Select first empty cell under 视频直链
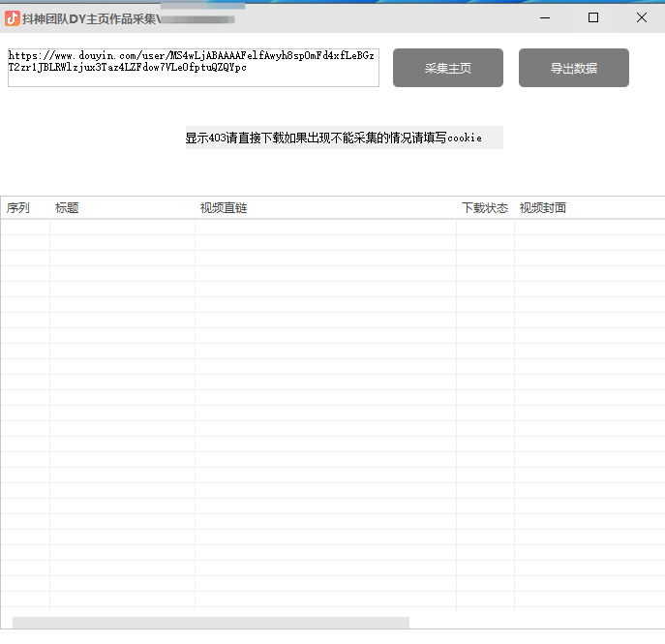This screenshot has width=665, height=644. tap(325, 228)
